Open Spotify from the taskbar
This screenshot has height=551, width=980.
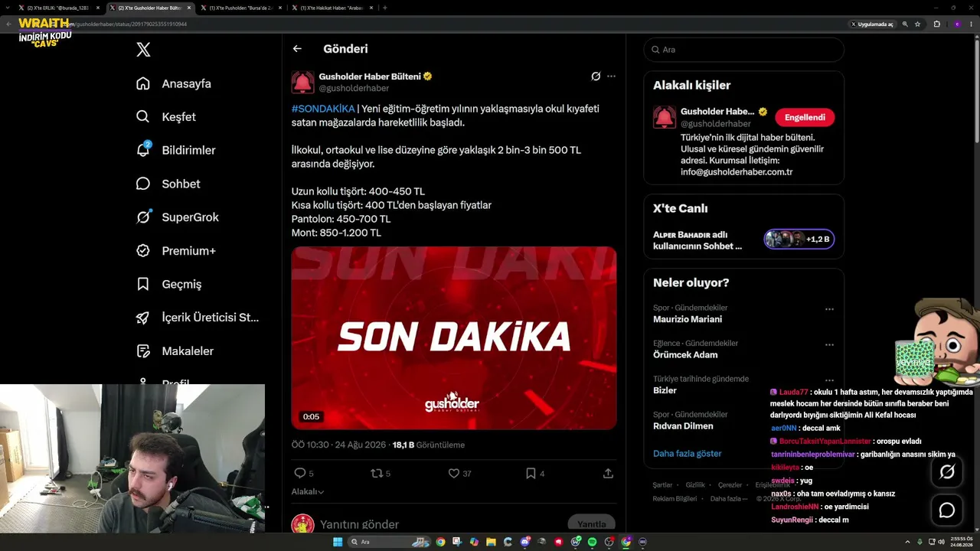(592, 542)
